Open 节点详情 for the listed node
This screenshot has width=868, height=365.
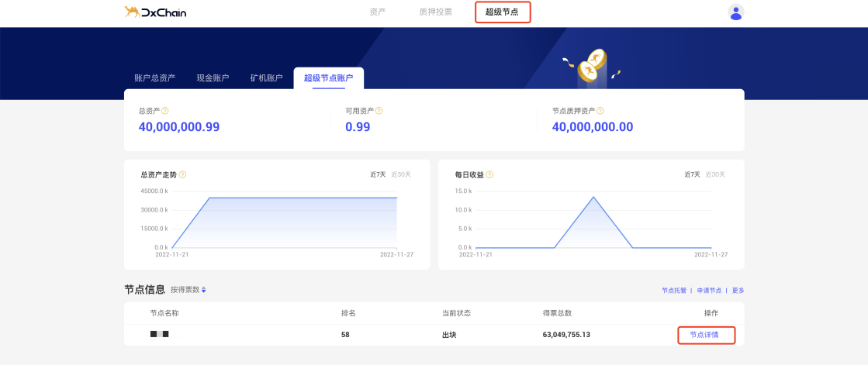point(706,335)
